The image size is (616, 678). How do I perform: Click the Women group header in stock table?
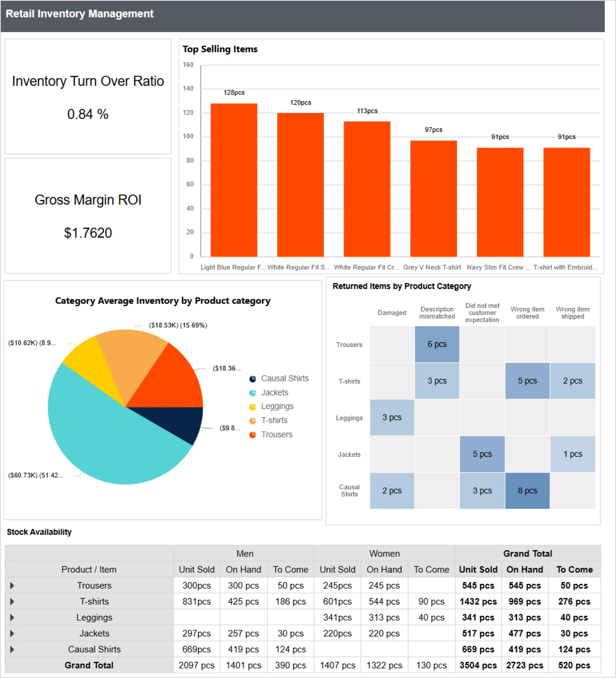(x=384, y=554)
